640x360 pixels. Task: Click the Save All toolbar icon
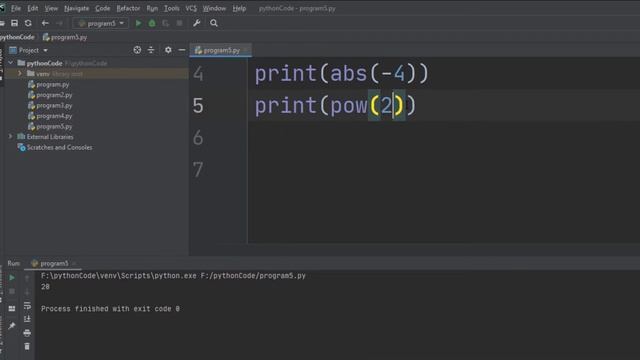[x=14, y=23]
